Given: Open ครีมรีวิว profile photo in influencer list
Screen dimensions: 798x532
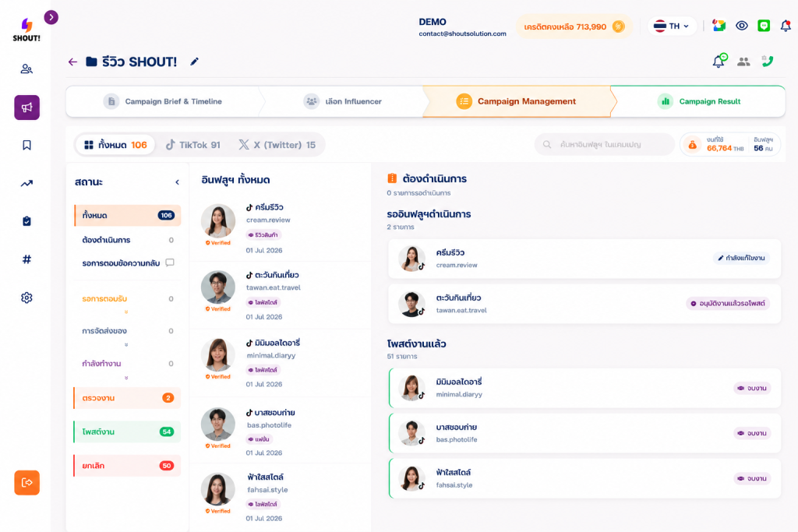Looking at the screenshot, I should coord(218,221).
